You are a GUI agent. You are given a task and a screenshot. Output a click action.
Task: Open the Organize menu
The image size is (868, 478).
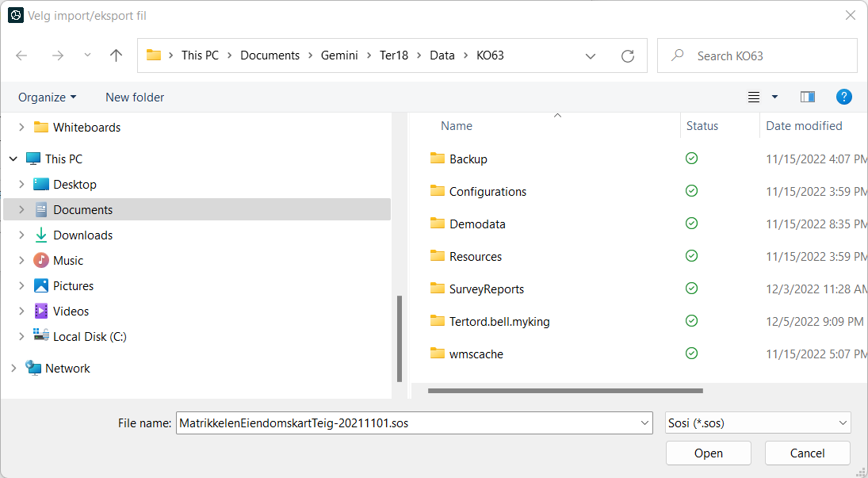pyautogui.click(x=48, y=97)
